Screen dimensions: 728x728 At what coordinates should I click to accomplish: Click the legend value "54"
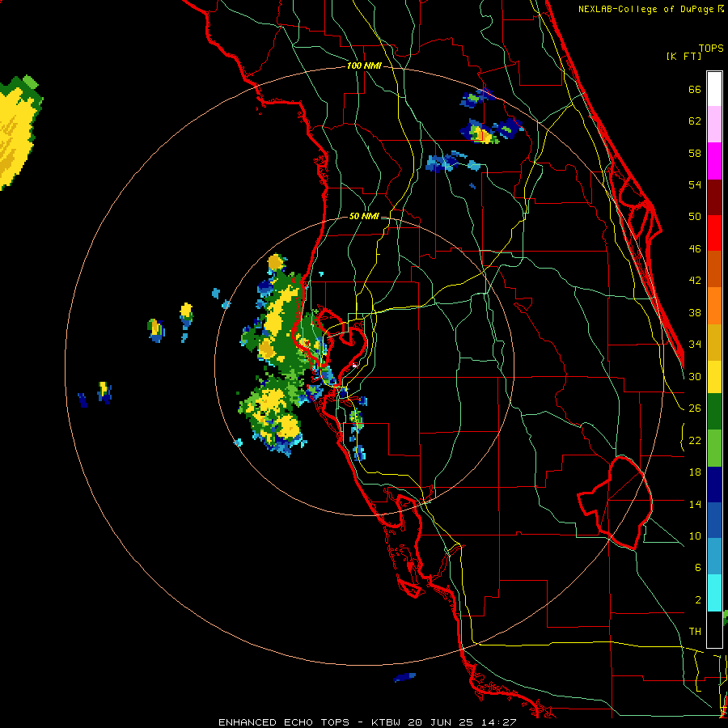(x=695, y=184)
